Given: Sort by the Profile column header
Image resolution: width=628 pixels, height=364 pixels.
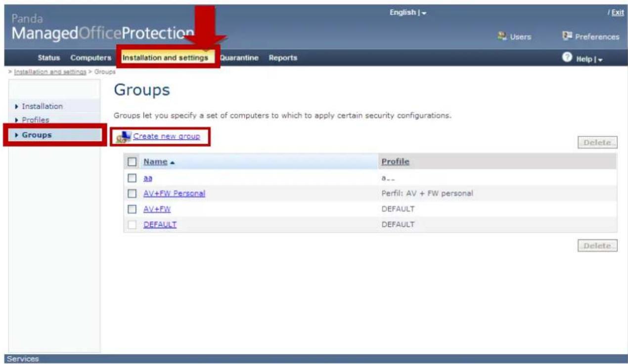Looking at the screenshot, I should [396, 162].
